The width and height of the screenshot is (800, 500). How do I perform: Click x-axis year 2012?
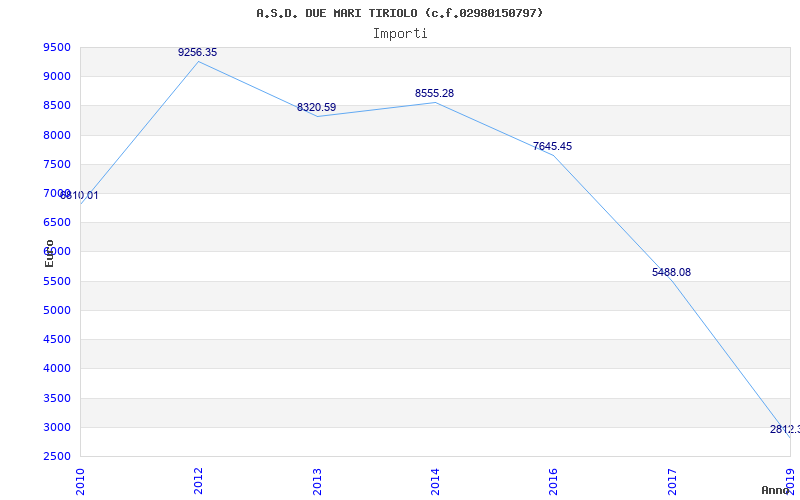[198, 482]
